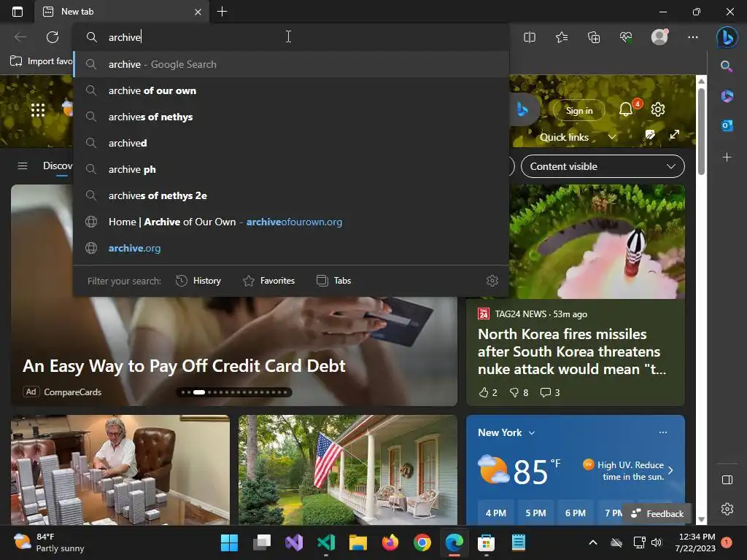This screenshot has height=560, width=747.
Task: Open Windows Start menu
Action: (229, 542)
